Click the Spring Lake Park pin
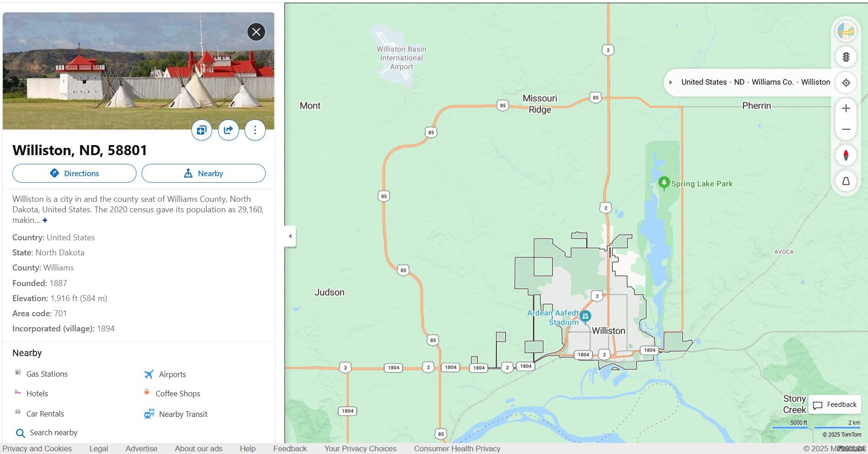Viewport: 868px width, 454px height. (664, 183)
